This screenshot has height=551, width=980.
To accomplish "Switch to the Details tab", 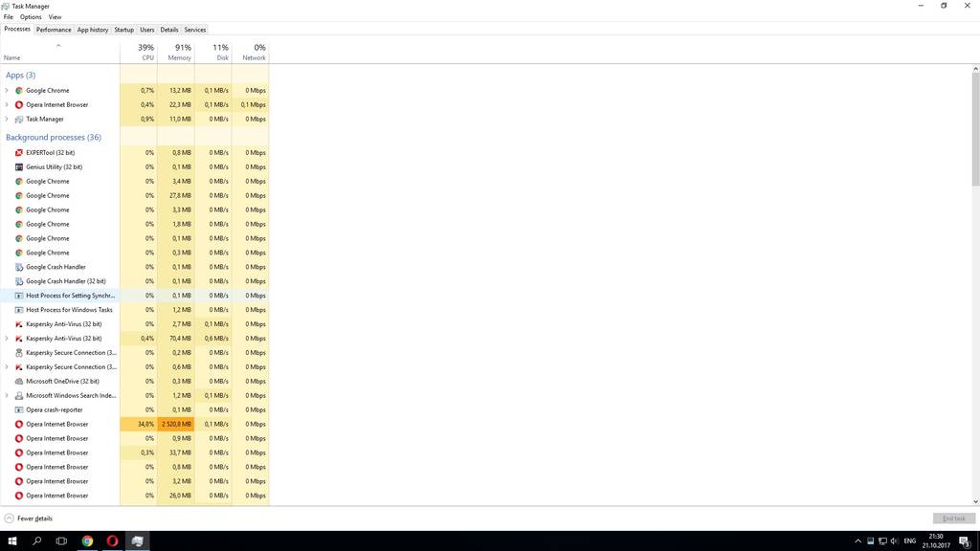I will [169, 30].
